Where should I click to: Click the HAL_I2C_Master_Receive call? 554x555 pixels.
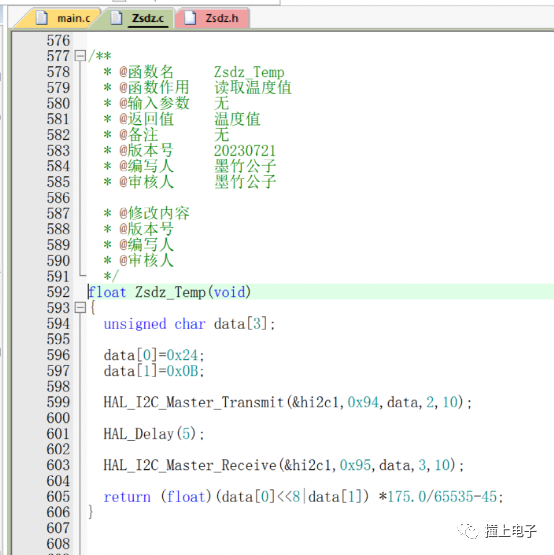(284, 465)
